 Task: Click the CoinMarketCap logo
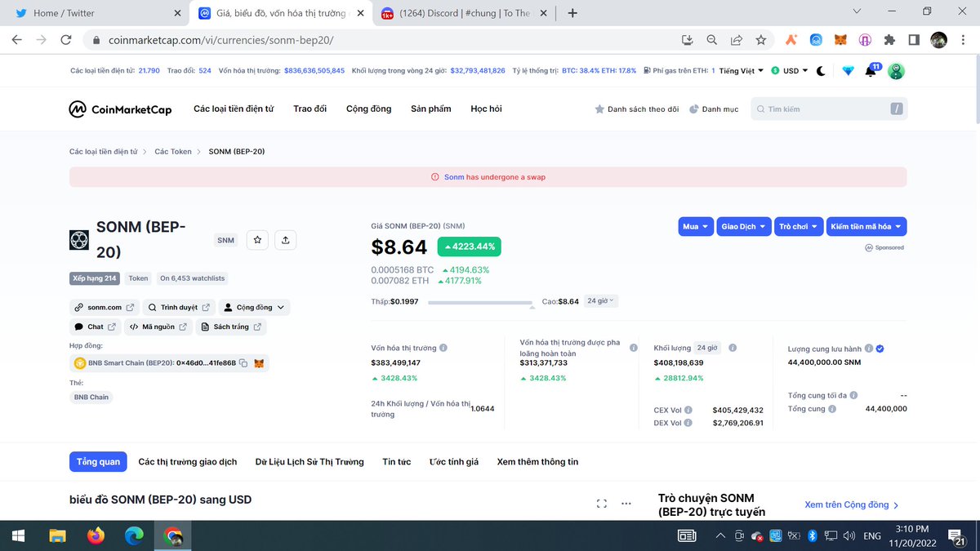(x=120, y=109)
